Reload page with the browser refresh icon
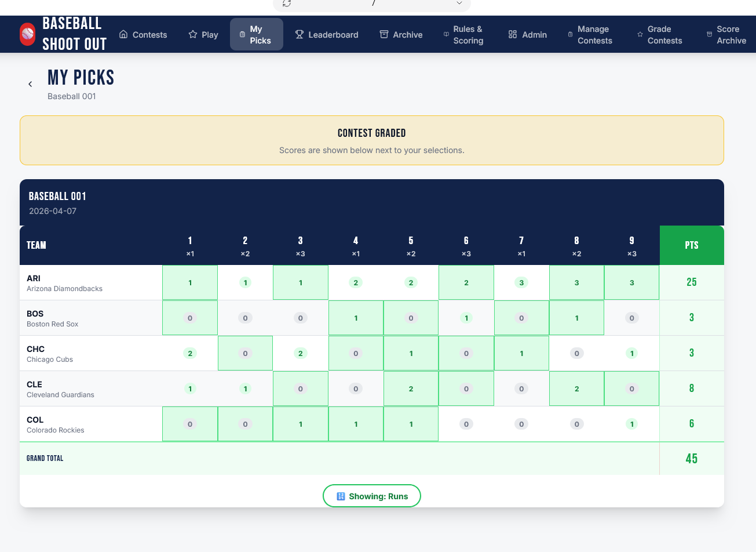Image resolution: width=756 pixels, height=552 pixels. coord(287,3)
